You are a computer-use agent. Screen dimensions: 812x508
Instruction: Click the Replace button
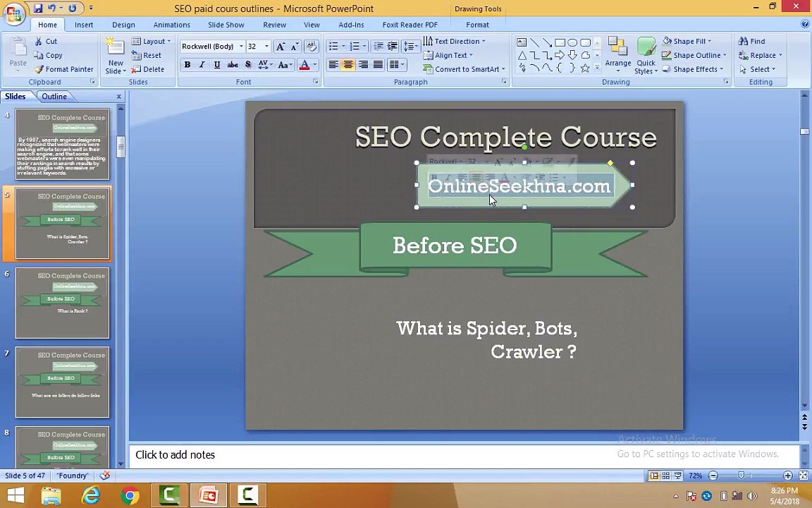coord(761,55)
